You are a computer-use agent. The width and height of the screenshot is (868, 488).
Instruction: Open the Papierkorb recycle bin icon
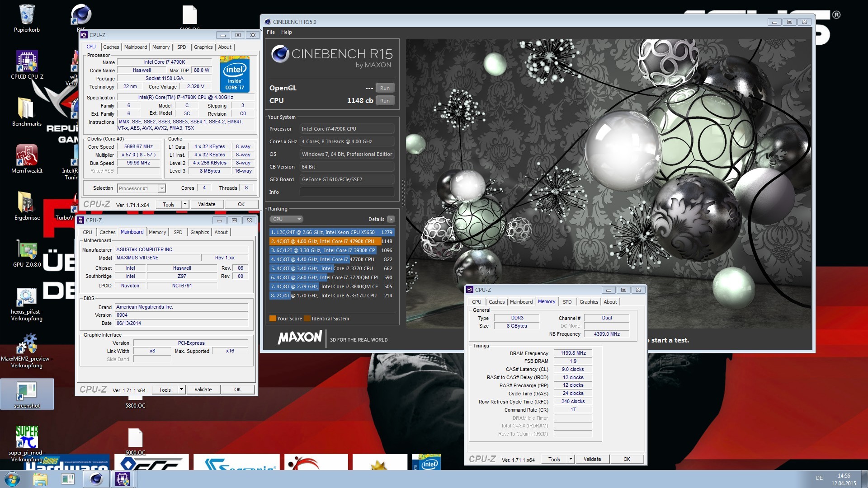[27, 18]
